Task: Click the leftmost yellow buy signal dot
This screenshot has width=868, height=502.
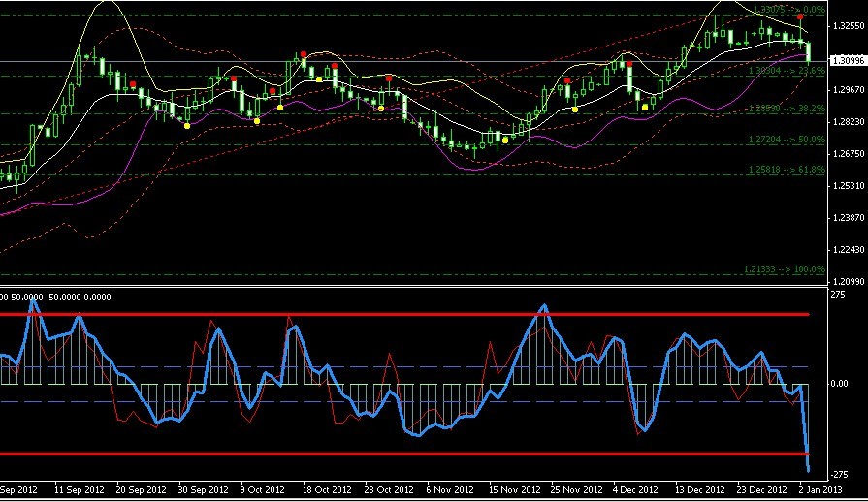Action: pos(187,125)
